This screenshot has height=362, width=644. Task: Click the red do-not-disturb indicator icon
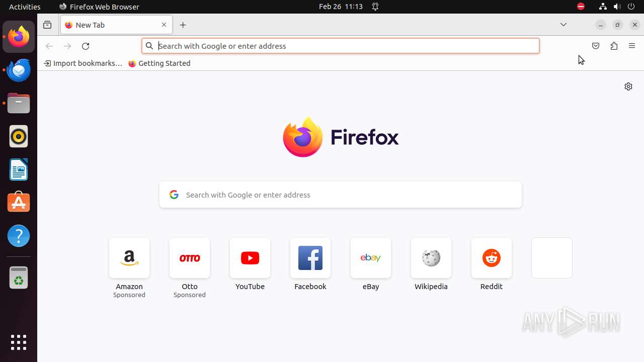(x=581, y=7)
